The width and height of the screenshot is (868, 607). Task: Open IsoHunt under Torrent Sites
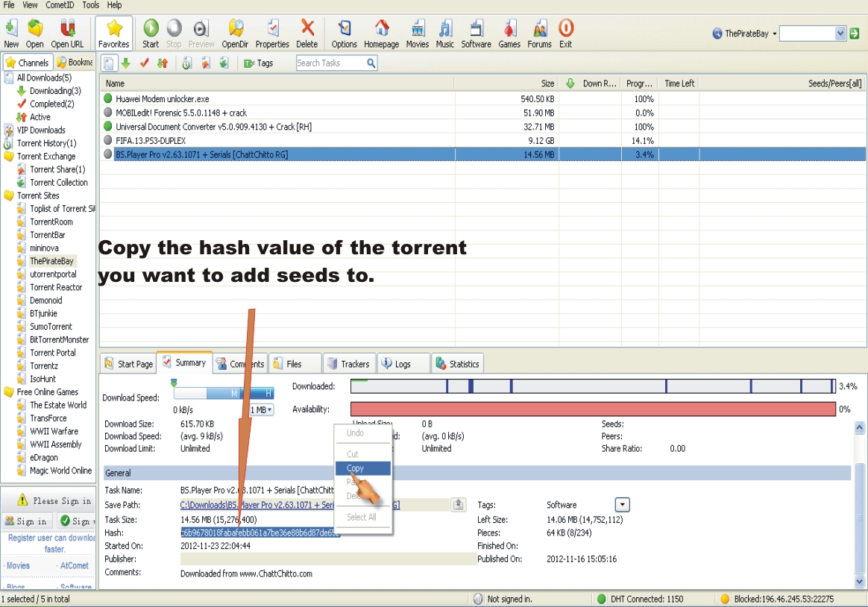click(43, 379)
